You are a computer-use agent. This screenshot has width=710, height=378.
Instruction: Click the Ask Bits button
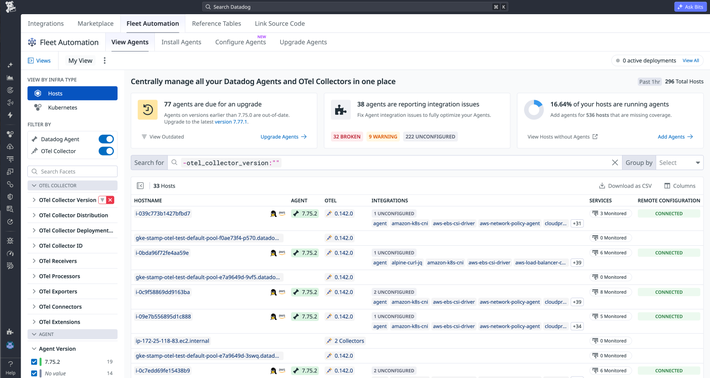coord(691,7)
